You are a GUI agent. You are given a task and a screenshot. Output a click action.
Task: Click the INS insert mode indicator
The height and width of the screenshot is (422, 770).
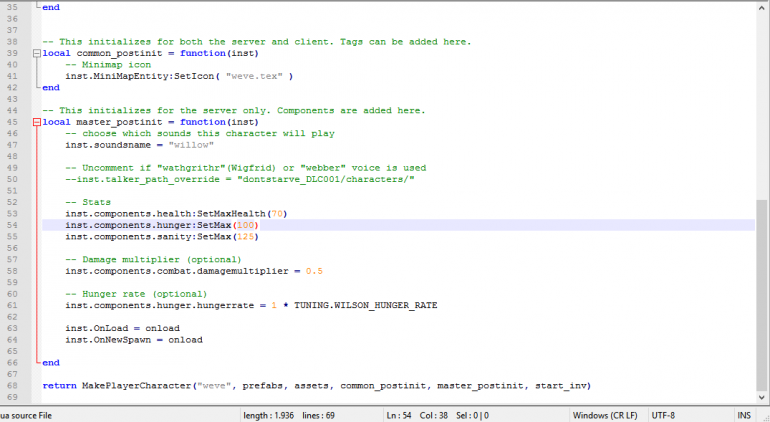click(x=743, y=414)
